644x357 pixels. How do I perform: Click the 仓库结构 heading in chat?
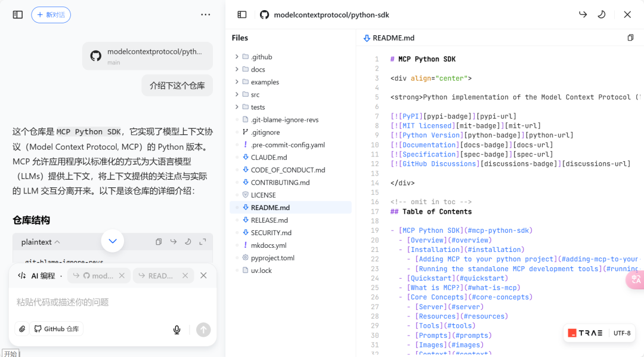click(31, 220)
